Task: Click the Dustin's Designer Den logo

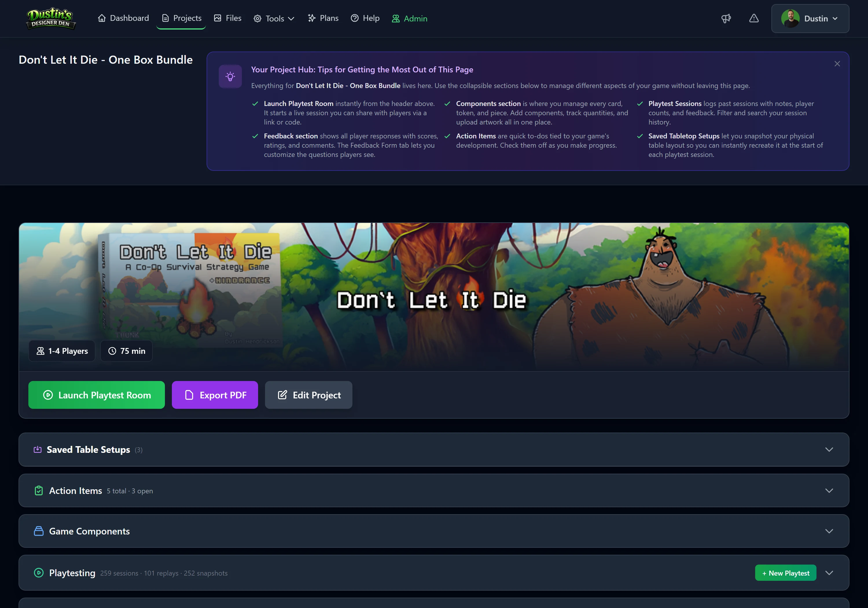Action: point(51,19)
